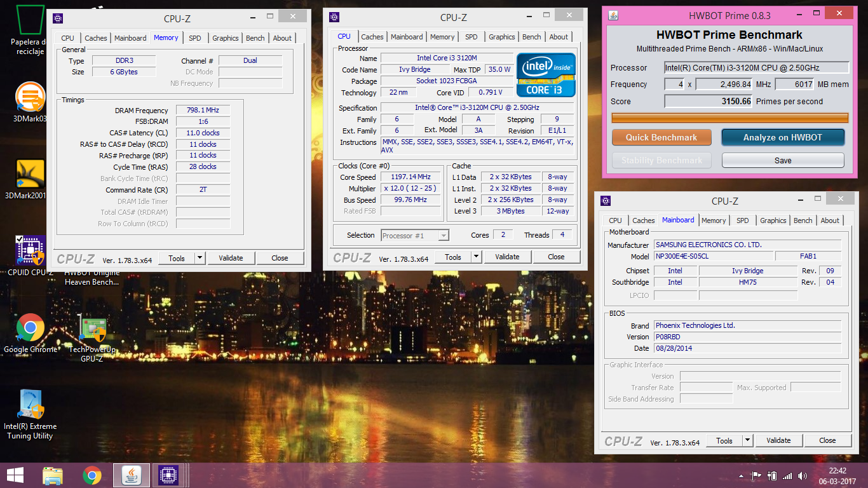868x488 pixels.
Task: Click the Code Name value Ivy Bridge
Action: pyautogui.click(x=415, y=70)
